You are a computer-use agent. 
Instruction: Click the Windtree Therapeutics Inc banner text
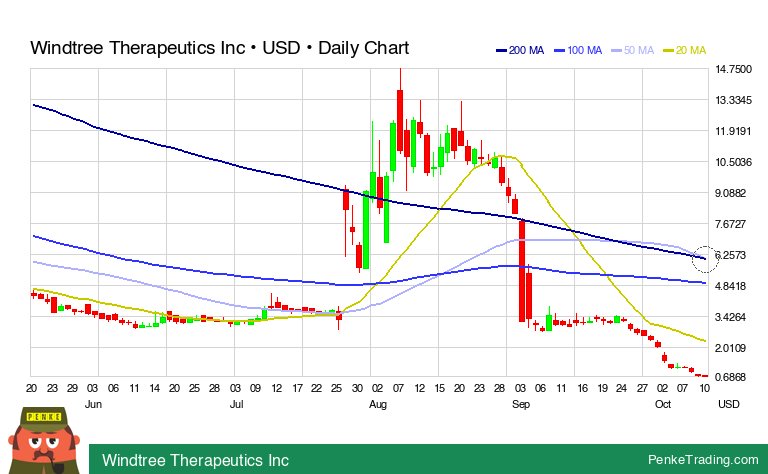pyautogui.click(x=195, y=460)
